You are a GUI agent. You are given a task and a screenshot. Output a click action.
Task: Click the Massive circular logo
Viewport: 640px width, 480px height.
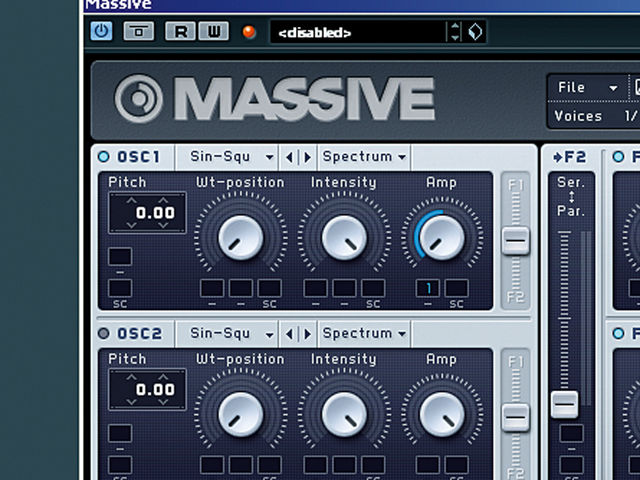click(x=139, y=98)
